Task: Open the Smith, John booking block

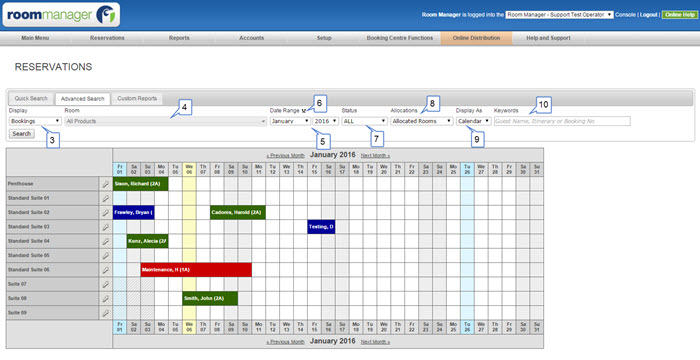Action: (x=210, y=298)
